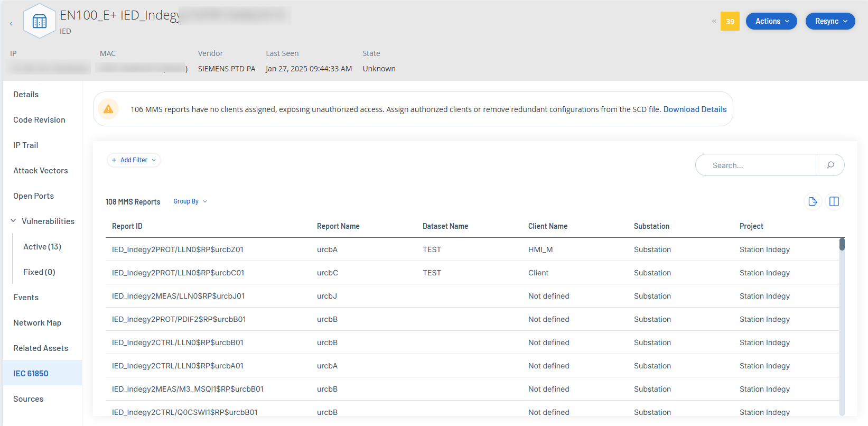Click the Search input field
Image resolution: width=868 pixels, height=426 pixels.
755,165
